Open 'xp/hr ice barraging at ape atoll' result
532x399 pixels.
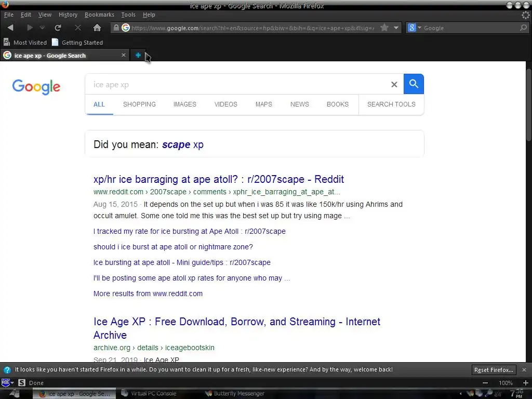pyautogui.click(x=219, y=179)
